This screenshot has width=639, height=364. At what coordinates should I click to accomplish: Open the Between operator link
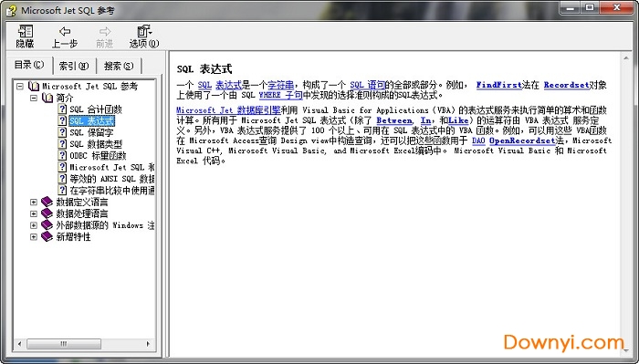(394, 120)
